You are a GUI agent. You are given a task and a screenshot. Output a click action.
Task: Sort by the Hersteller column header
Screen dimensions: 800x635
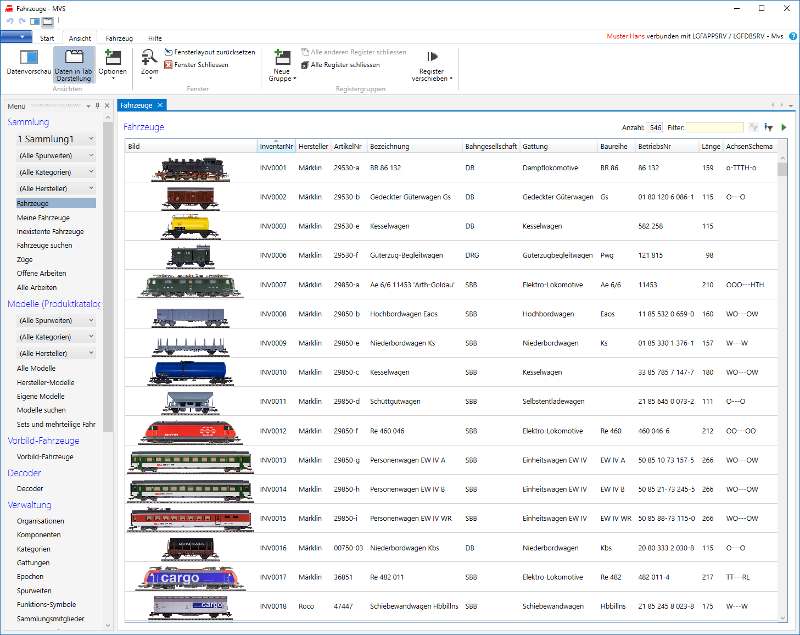coord(313,146)
